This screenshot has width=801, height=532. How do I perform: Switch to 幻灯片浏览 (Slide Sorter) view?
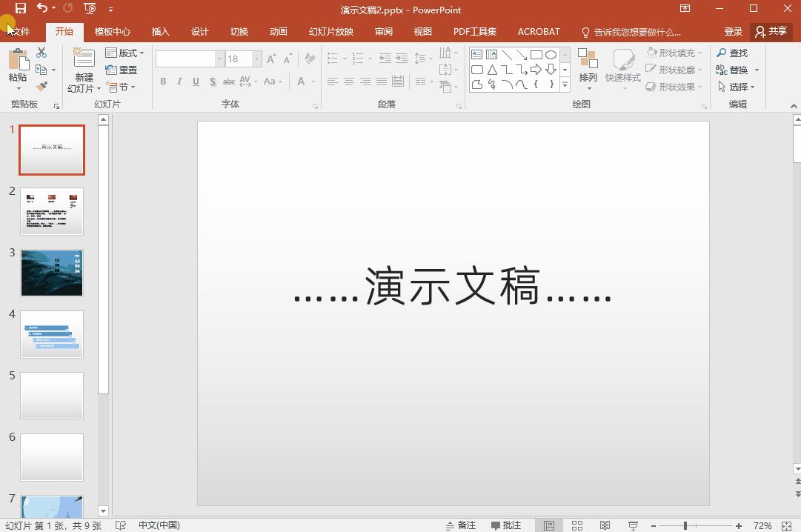577,525
